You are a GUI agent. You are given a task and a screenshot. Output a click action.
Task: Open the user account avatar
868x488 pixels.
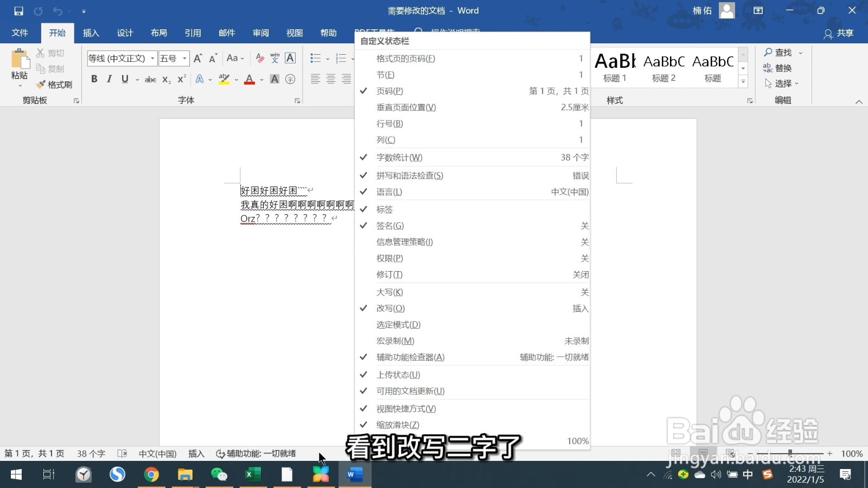click(x=727, y=10)
